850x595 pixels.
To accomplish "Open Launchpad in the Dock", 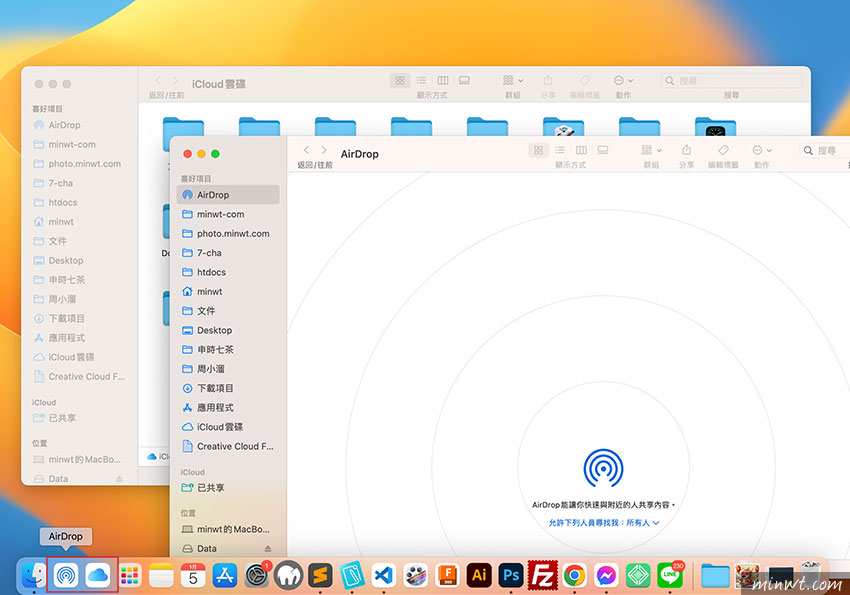I will [130, 575].
